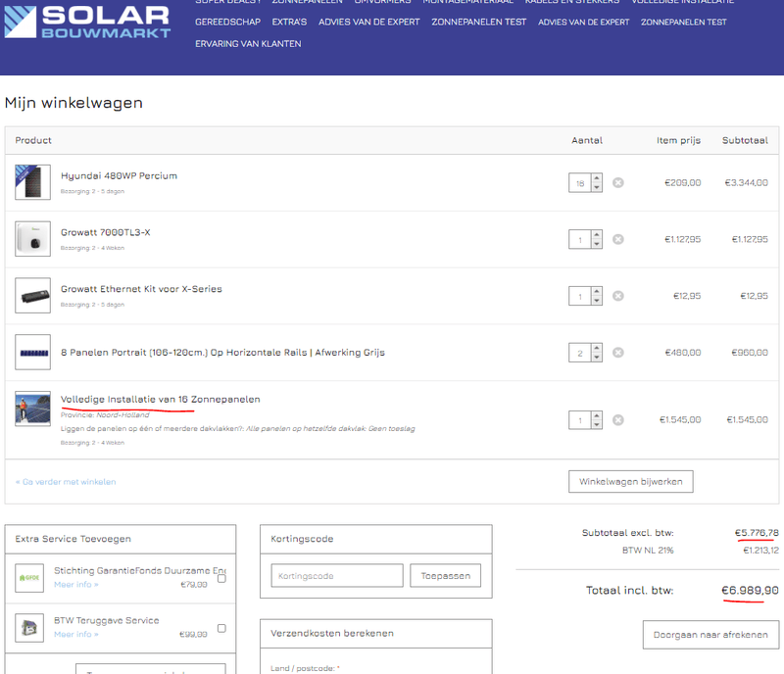Screen dimensions: 784x674
Task: Click Verzendkosten berekenen heading
Action: click(332, 633)
